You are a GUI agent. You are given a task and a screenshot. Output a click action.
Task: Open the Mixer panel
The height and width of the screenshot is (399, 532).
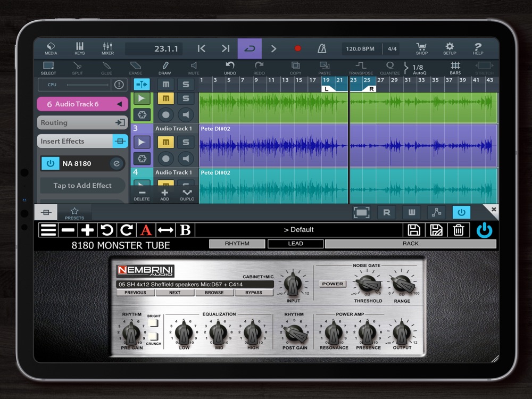point(107,48)
